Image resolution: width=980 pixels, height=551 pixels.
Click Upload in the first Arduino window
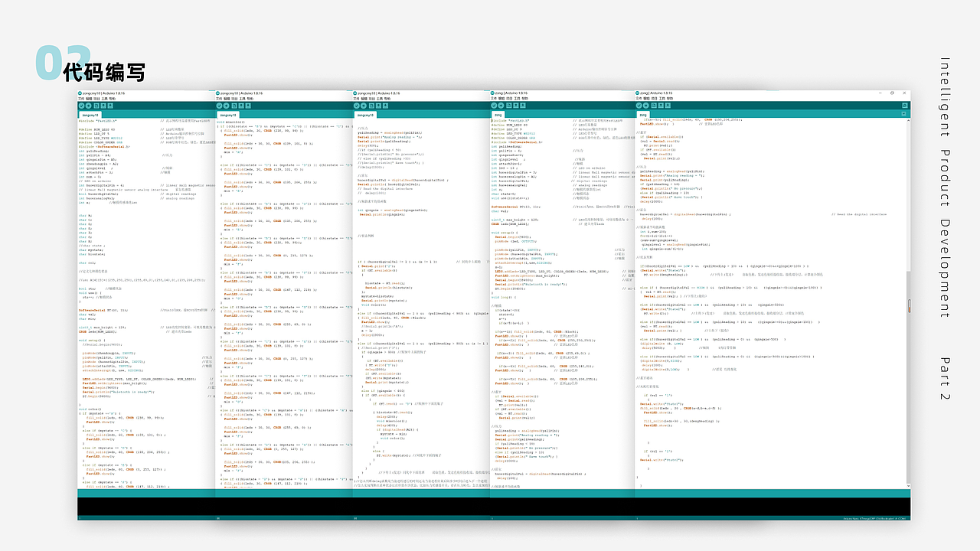(88, 106)
